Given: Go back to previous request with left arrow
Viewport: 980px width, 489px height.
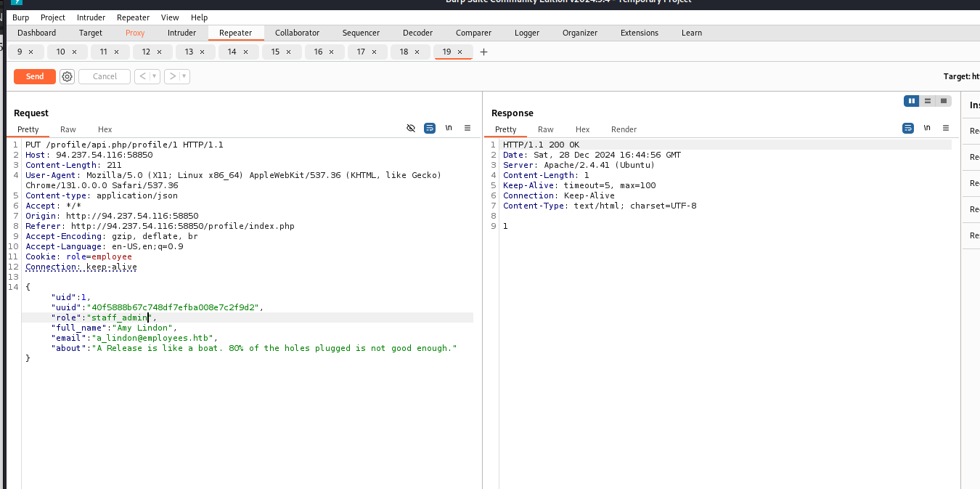Looking at the screenshot, I should [x=142, y=76].
